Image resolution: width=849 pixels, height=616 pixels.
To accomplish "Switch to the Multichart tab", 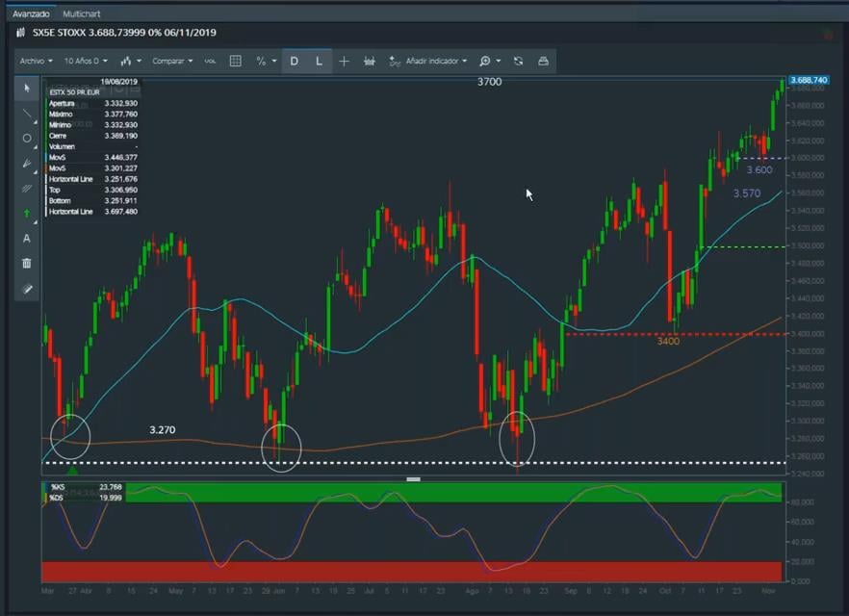I will point(81,14).
